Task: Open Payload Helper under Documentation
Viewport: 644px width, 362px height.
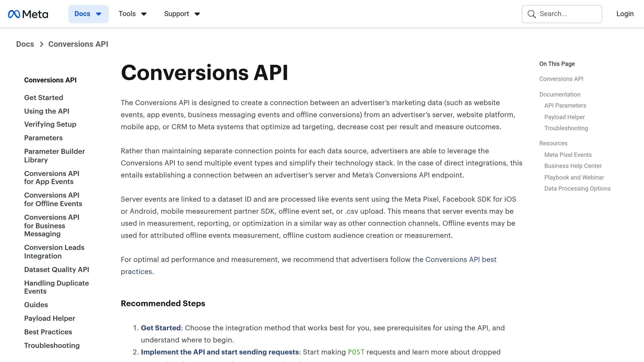Action: pos(564,117)
